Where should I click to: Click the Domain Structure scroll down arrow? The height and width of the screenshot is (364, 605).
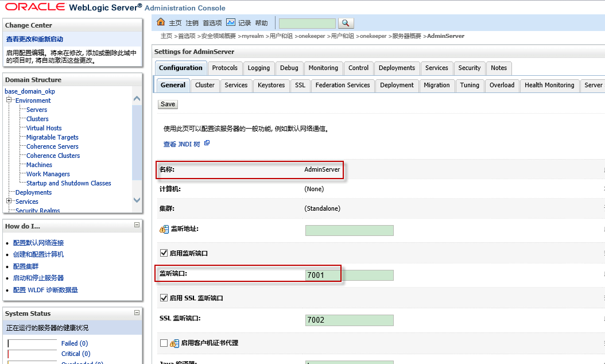[x=137, y=200]
